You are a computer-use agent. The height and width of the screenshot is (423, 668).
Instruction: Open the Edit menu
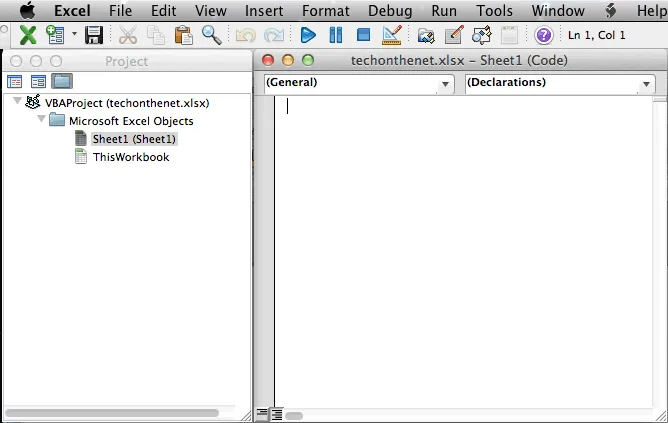tap(164, 11)
